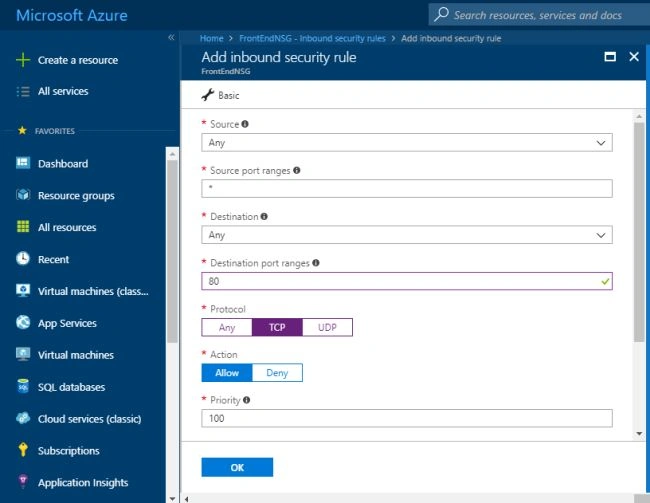Click the Destination info icon

tap(264, 216)
